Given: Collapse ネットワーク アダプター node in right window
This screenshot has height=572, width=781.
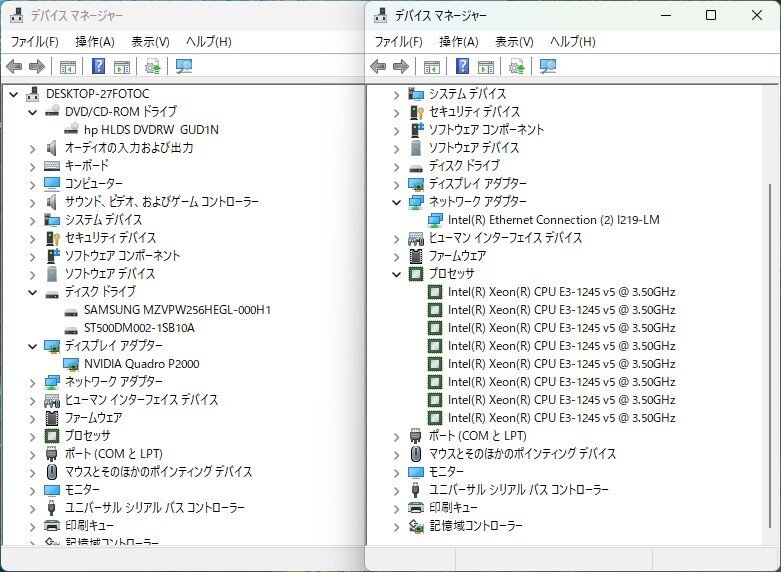Looking at the screenshot, I should (396, 202).
